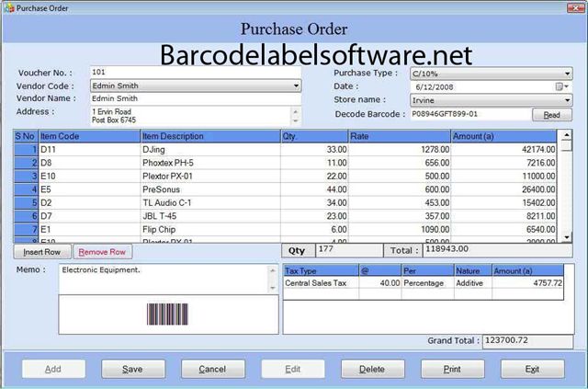Click the Exit button
The width and height of the screenshot is (588, 389).
[533, 369]
